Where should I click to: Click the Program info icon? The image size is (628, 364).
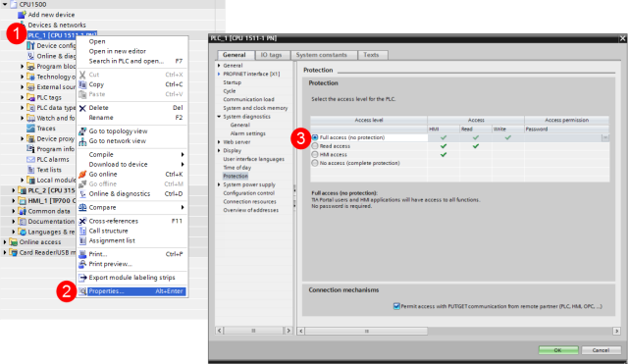pyautogui.click(x=30, y=149)
